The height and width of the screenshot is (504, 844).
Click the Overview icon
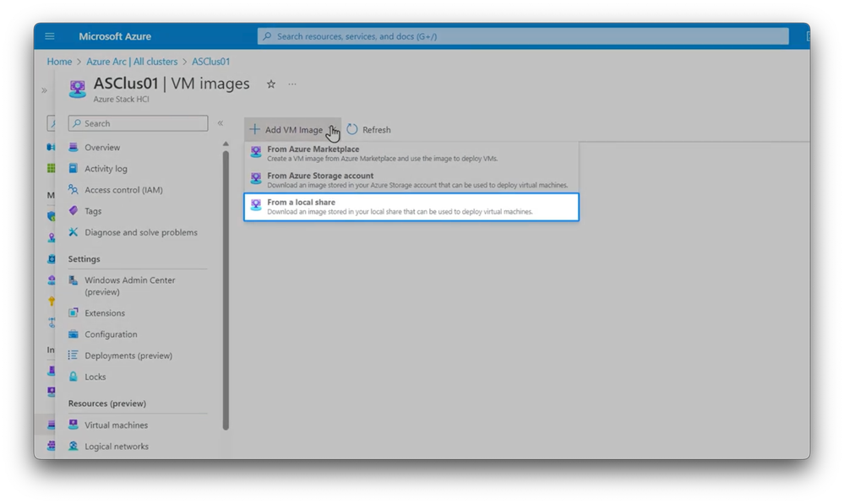click(x=74, y=147)
